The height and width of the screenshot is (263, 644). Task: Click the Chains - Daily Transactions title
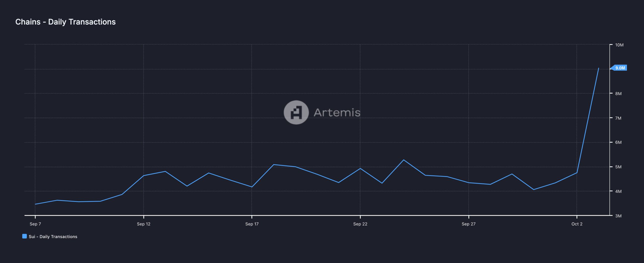tap(65, 22)
